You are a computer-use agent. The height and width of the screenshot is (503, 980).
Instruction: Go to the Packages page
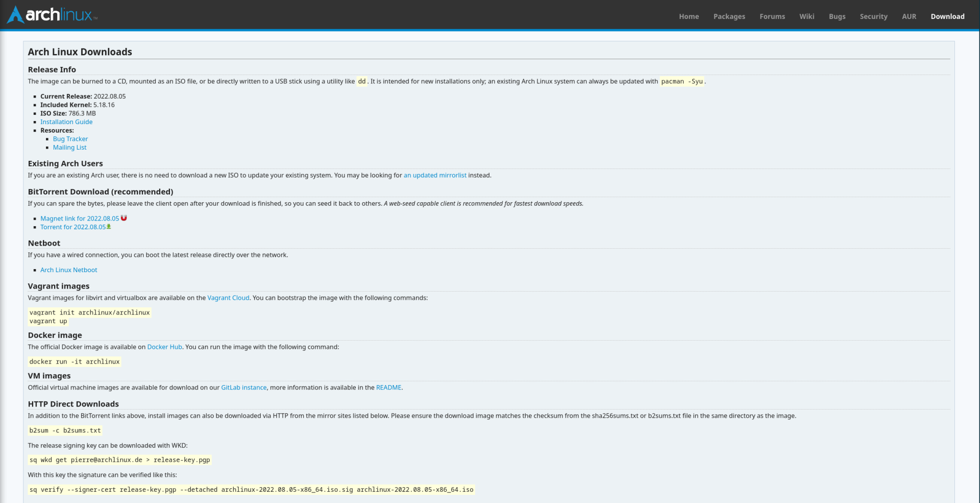729,16
